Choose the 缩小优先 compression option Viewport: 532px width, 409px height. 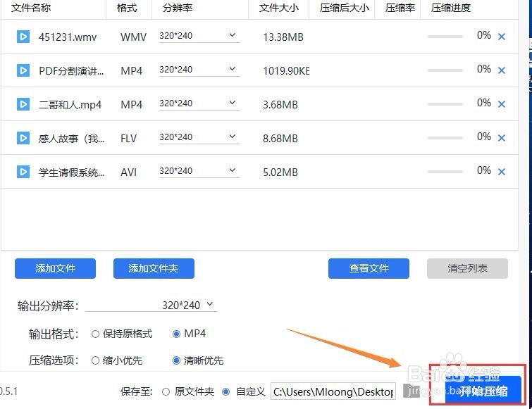117,360
